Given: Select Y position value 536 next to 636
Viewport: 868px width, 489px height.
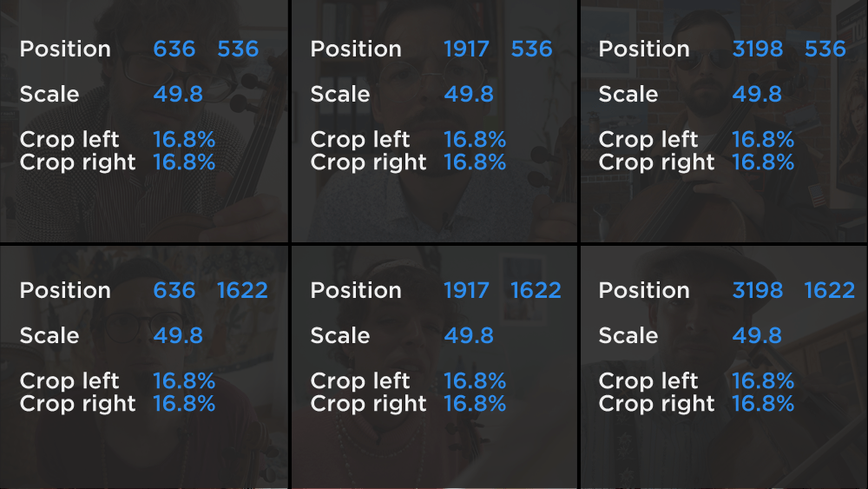Looking at the screenshot, I should point(238,50).
